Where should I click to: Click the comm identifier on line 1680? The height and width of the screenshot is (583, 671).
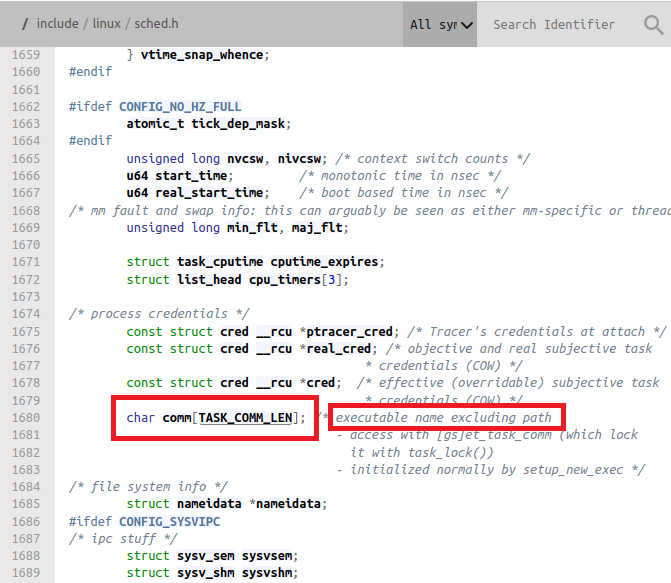click(177, 418)
